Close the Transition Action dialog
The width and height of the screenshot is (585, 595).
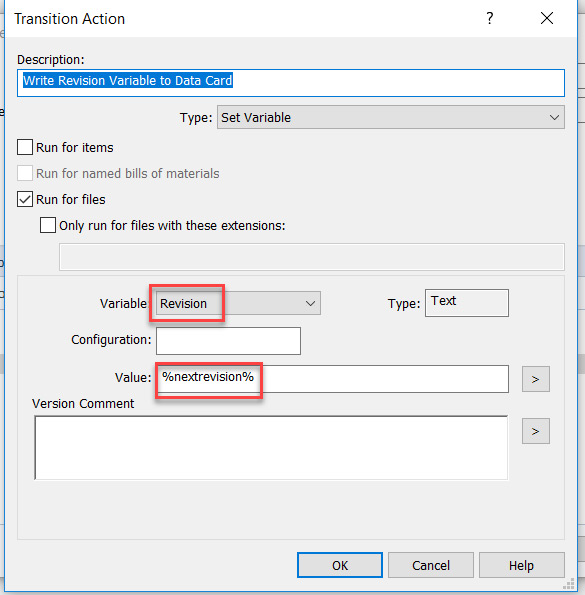point(547,18)
